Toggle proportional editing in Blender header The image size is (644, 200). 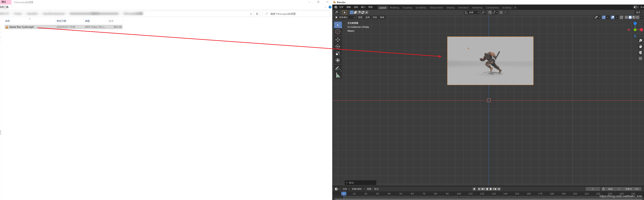point(501,12)
